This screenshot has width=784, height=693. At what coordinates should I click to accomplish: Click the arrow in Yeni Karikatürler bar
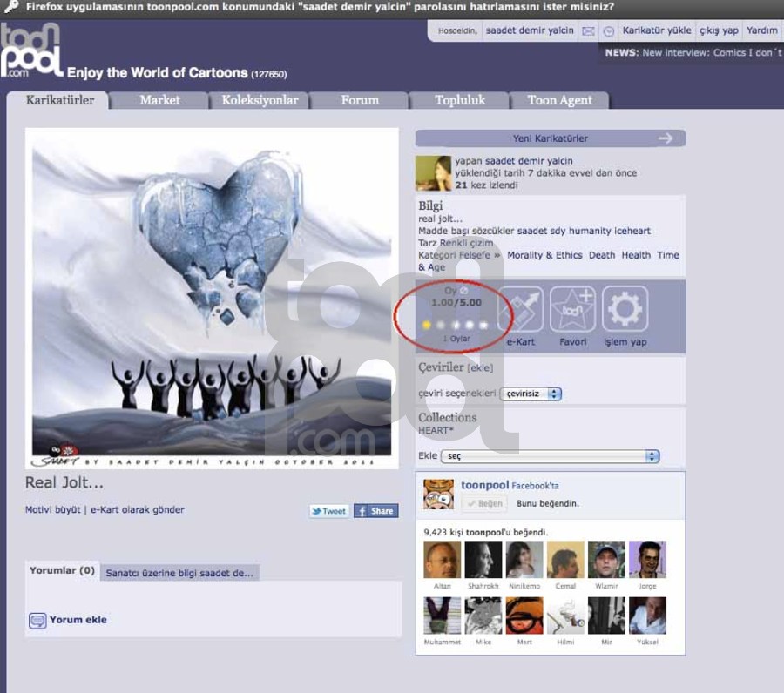[x=666, y=138]
